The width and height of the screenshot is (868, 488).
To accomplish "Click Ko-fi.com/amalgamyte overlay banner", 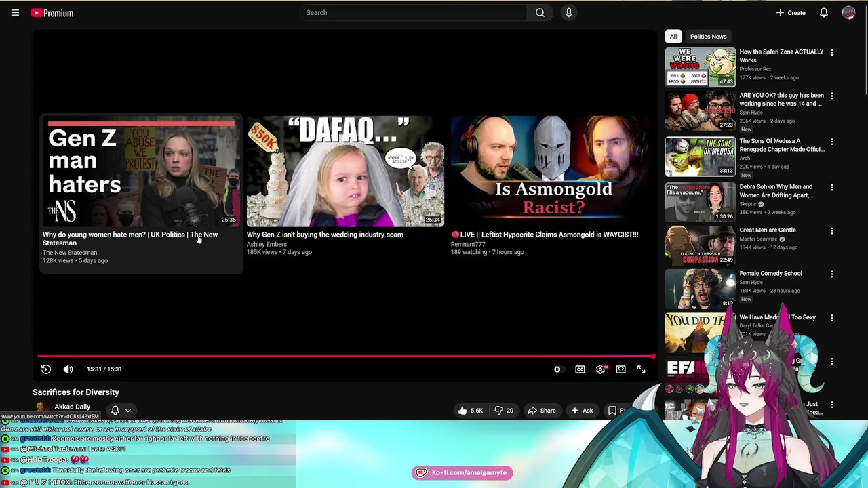I will (462, 472).
